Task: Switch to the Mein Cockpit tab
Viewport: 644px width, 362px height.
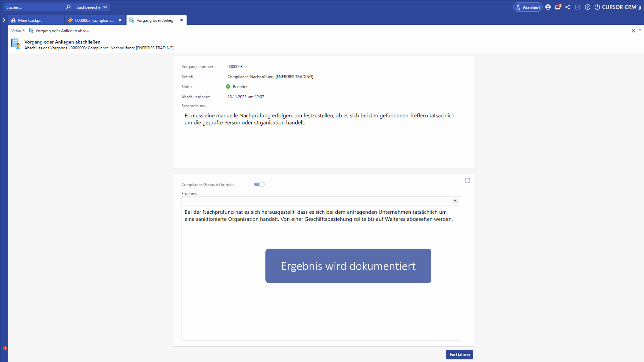Action: pos(30,20)
